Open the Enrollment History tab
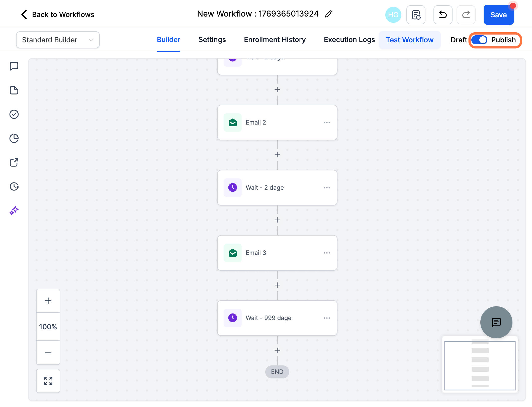Image resolution: width=532 pixels, height=407 pixels. pyautogui.click(x=275, y=40)
